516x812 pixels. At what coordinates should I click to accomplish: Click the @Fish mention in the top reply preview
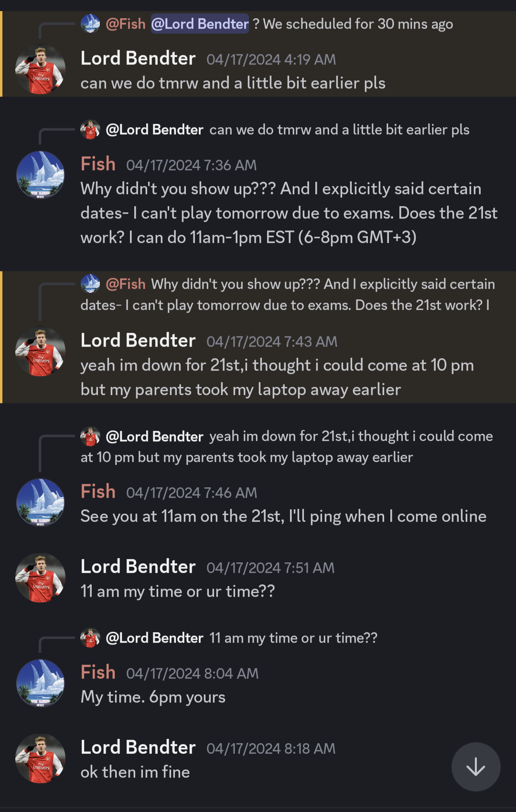click(x=125, y=24)
